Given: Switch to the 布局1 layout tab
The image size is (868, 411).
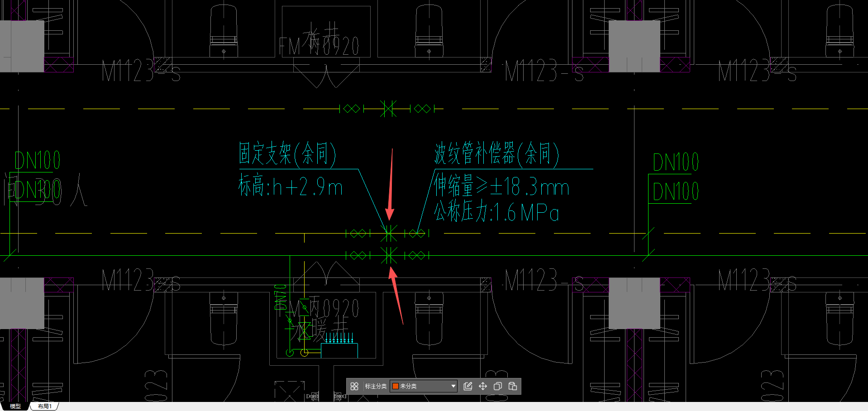Looking at the screenshot, I should [44, 406].
